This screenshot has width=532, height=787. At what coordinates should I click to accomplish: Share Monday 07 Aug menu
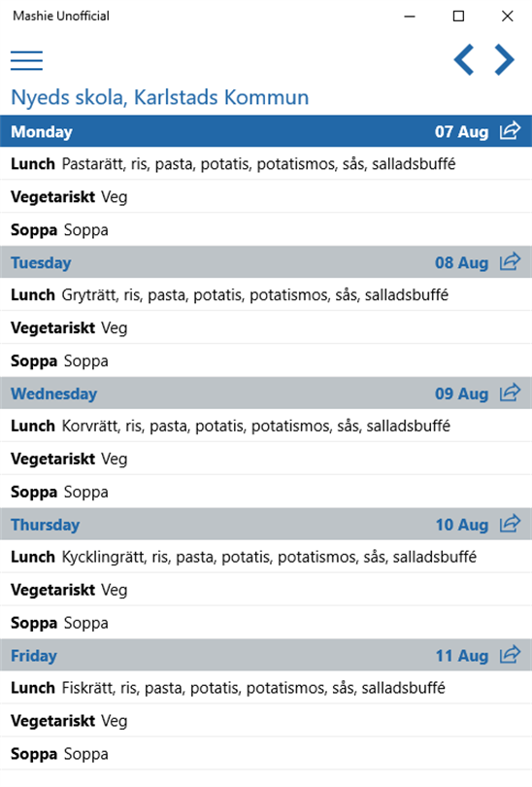coord(510,131)
